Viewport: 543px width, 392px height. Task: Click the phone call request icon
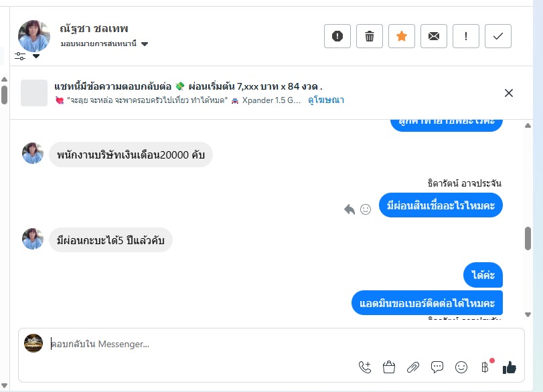coord(365,367)
